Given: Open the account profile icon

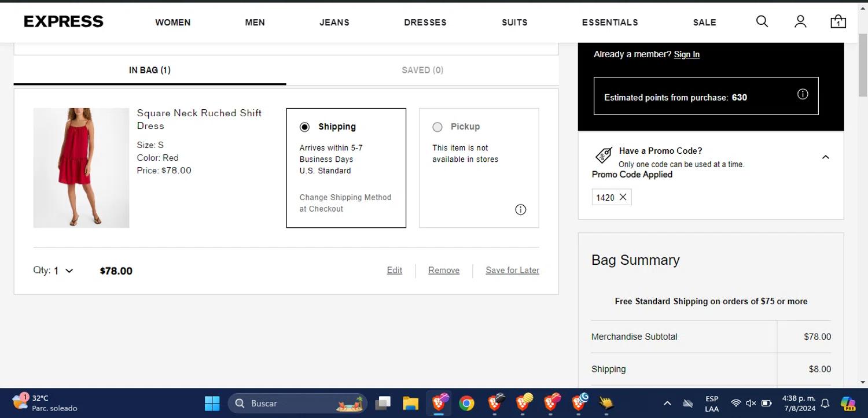Looking at the screenshot, I should [x=800, y=21].
